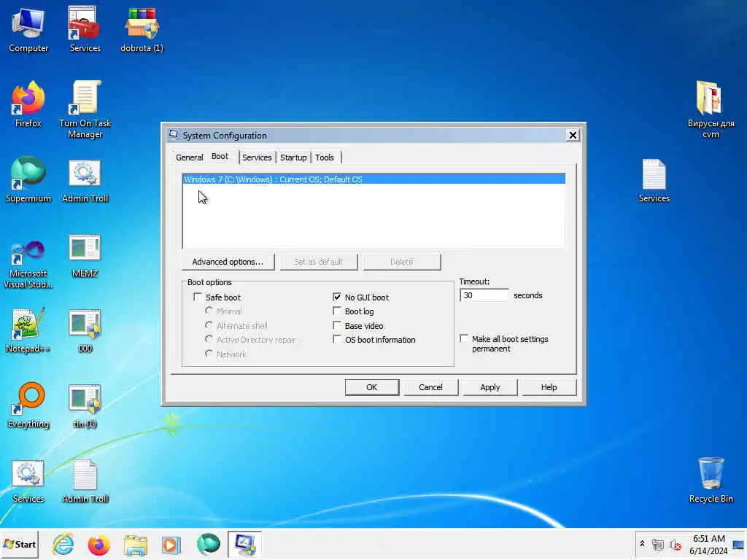Open the Recycle Bin

coord(711,480)
